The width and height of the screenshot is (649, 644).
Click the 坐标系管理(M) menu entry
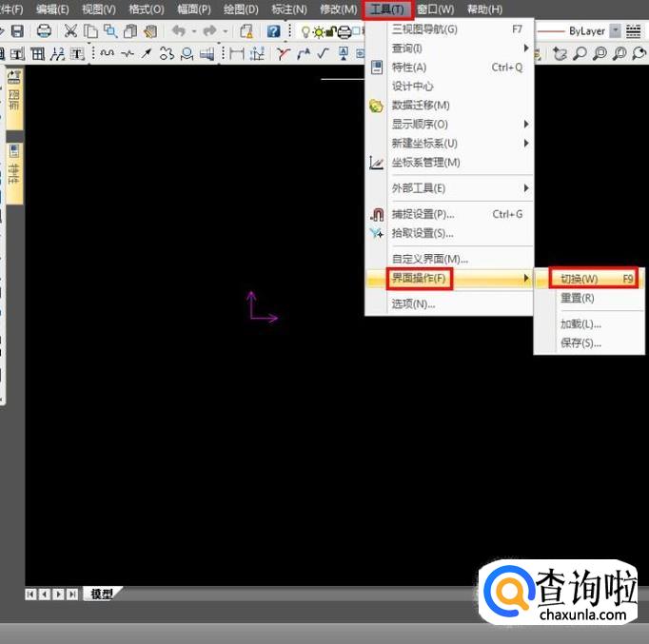click(425, 163)
